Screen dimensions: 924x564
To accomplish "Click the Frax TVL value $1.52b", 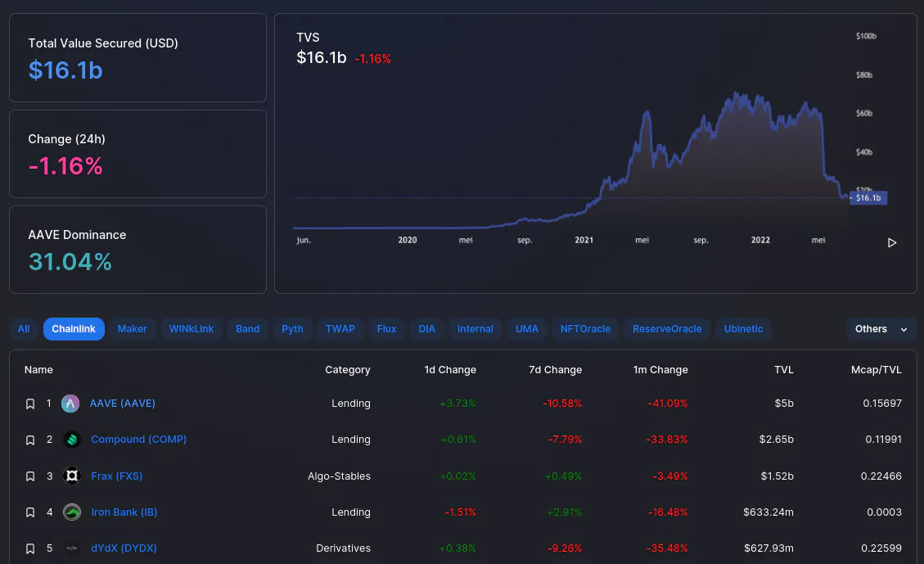I will click(x=778, y=476).
